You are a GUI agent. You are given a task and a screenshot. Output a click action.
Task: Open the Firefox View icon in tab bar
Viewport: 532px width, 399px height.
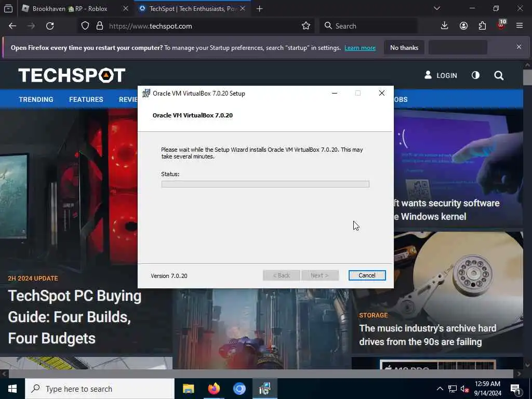tap(8, 9)
